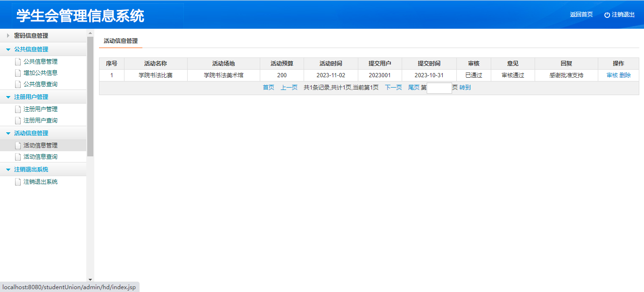644x292 pixels.
Task: Click the sidebar scrollbar down arrow
Action: pos(90,280)
